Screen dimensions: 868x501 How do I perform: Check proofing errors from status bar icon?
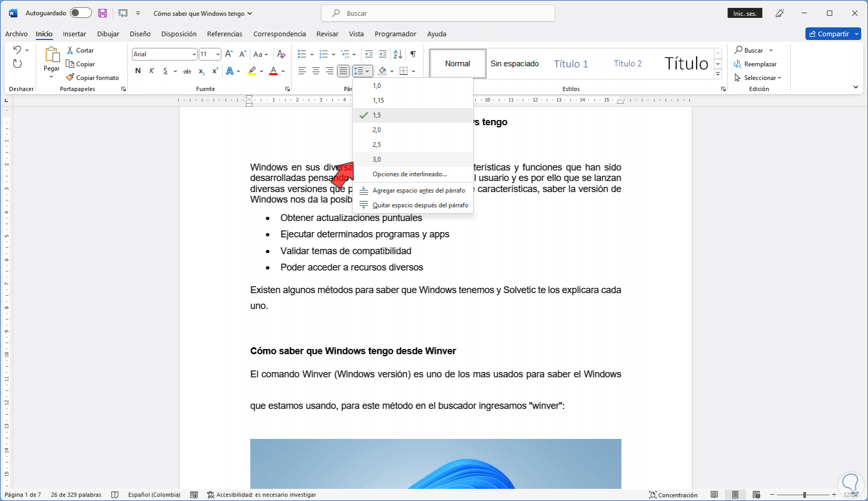pos(115,495)
